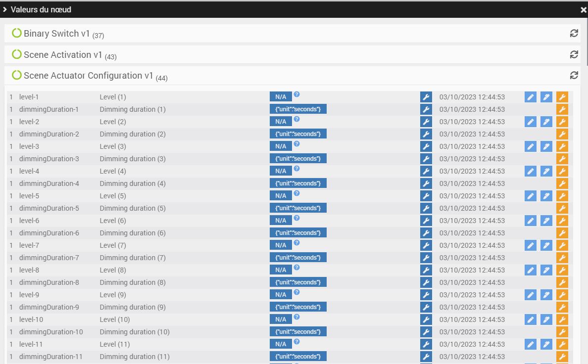The image size is (588, 364).
Task: Refresh the Scene Actuator Configuration v1 section
Action: tap(574, 75)
